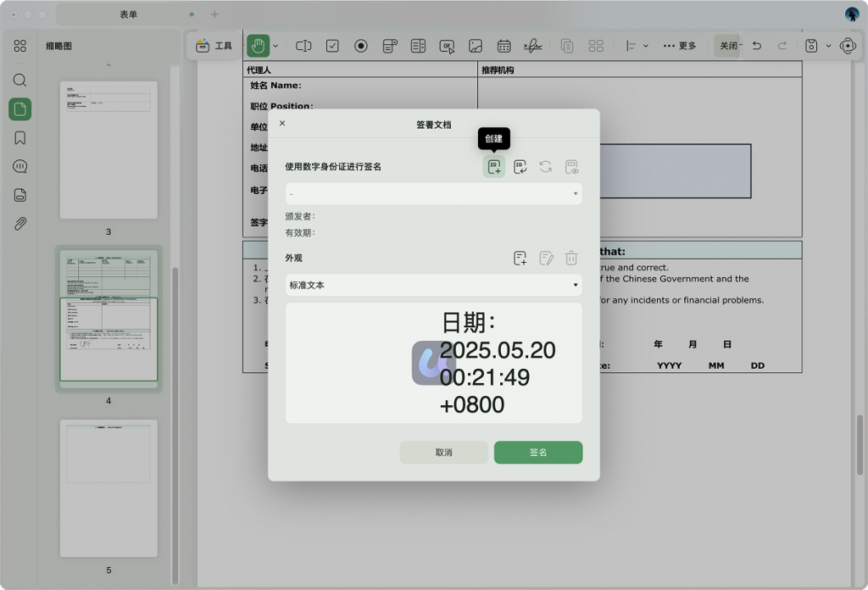The width and height of the screenshot is (868, 590).
Task: Open the digital ID selection dropdown
Action: point(433,194)
